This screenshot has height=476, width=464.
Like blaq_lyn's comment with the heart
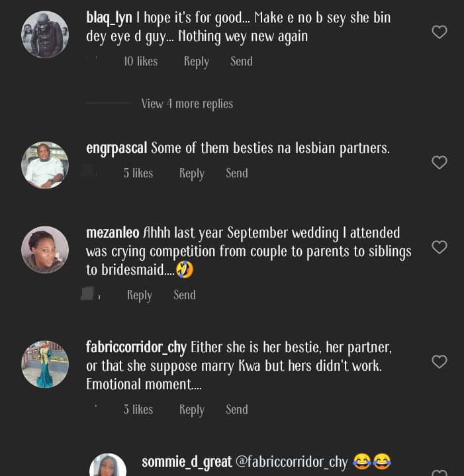[440, 32]
